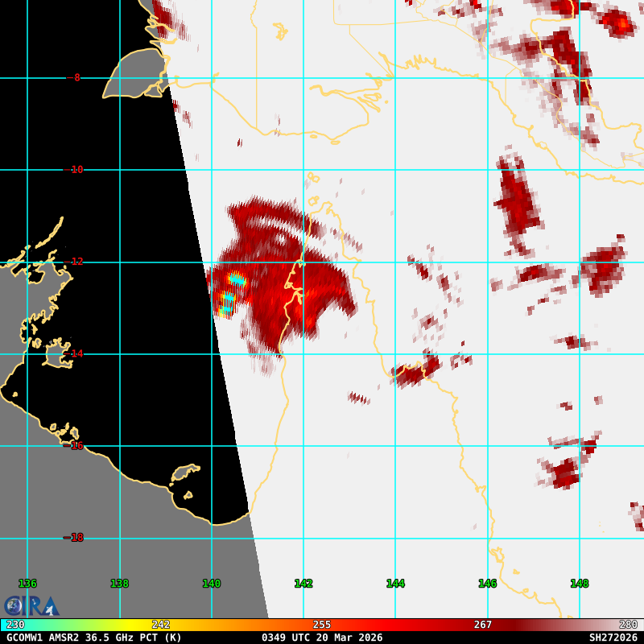Click the 136 longitude label
Image resolution: width=644 pixels, height=644 pixels.
[27, 584]
